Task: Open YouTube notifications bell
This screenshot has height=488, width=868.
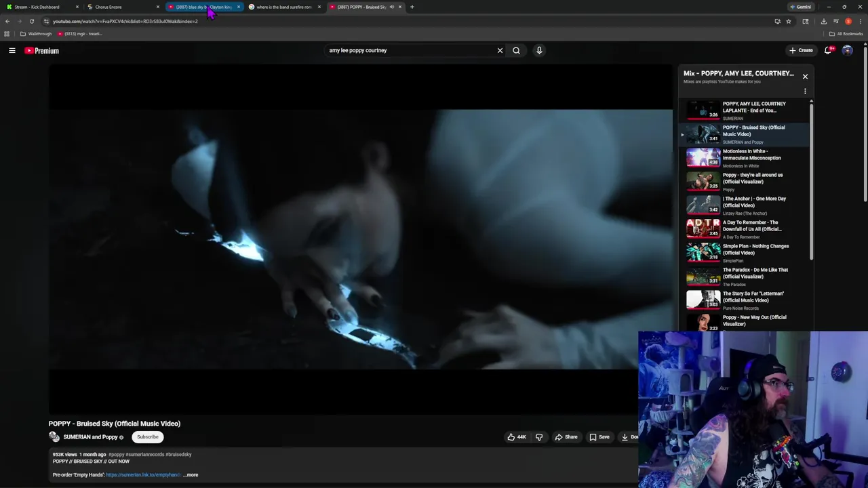Action: coord(828,50)
